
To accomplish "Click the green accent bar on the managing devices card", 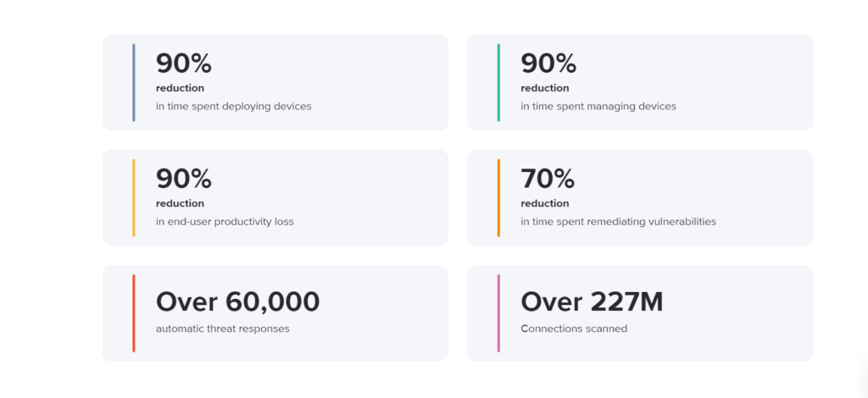I will (x=498, y=82).
